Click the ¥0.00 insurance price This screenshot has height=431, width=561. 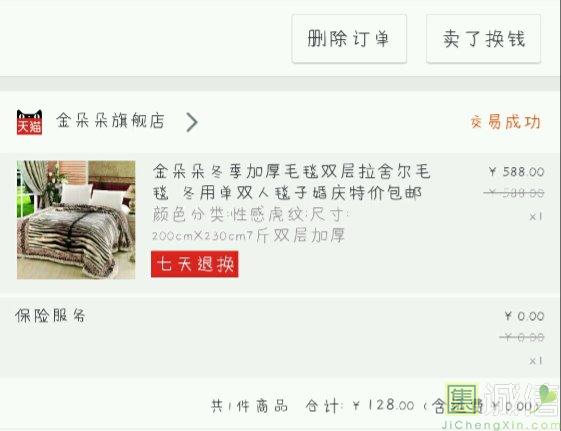click(x=524, y=316)
